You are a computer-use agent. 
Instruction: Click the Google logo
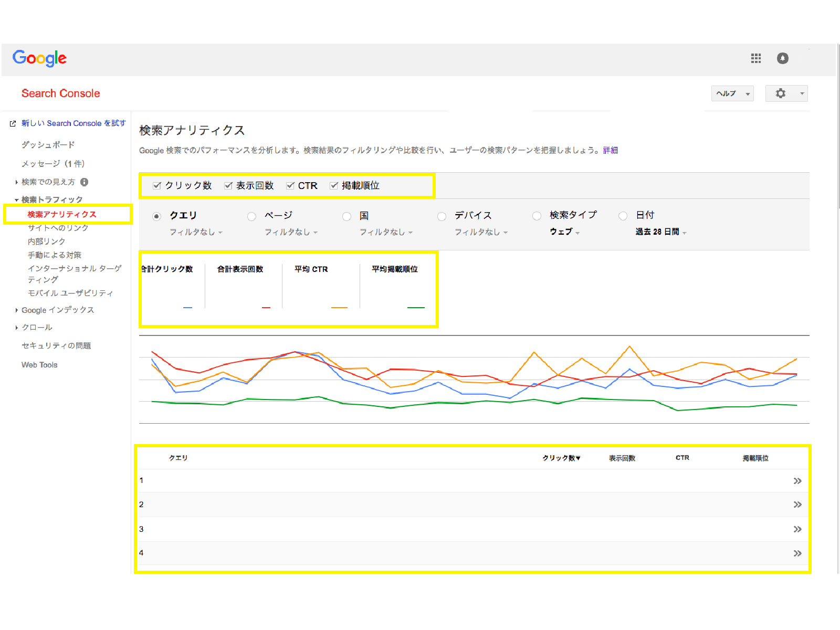coord(40,58)
